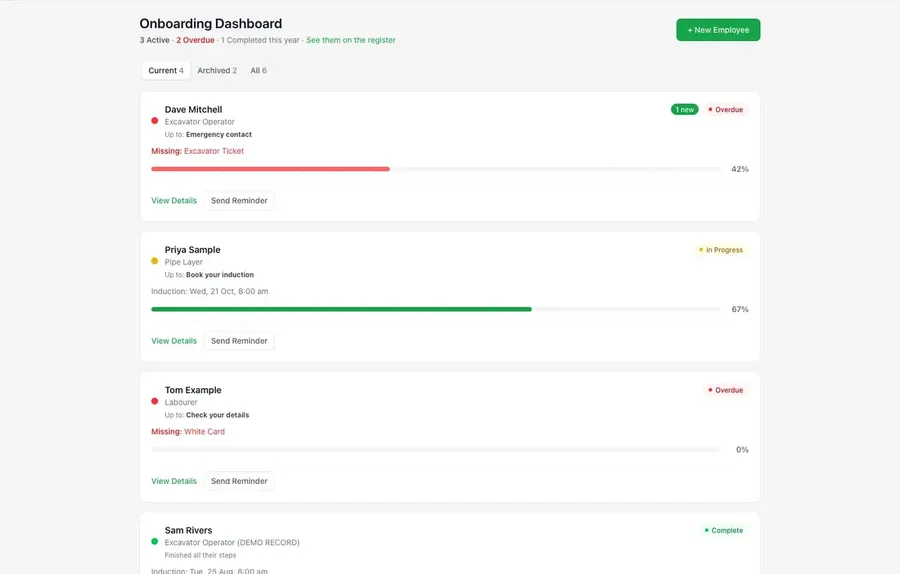Click 'Up to: Book your induction' text

[x=209, y=275]
